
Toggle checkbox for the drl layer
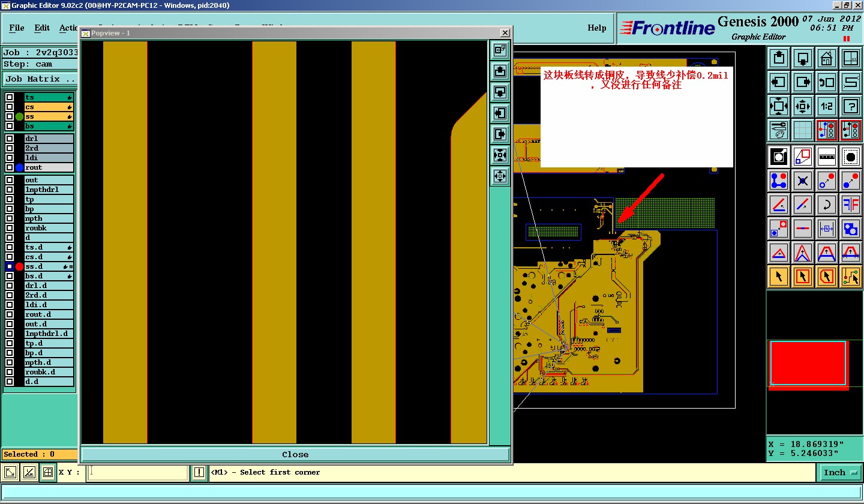10,139
